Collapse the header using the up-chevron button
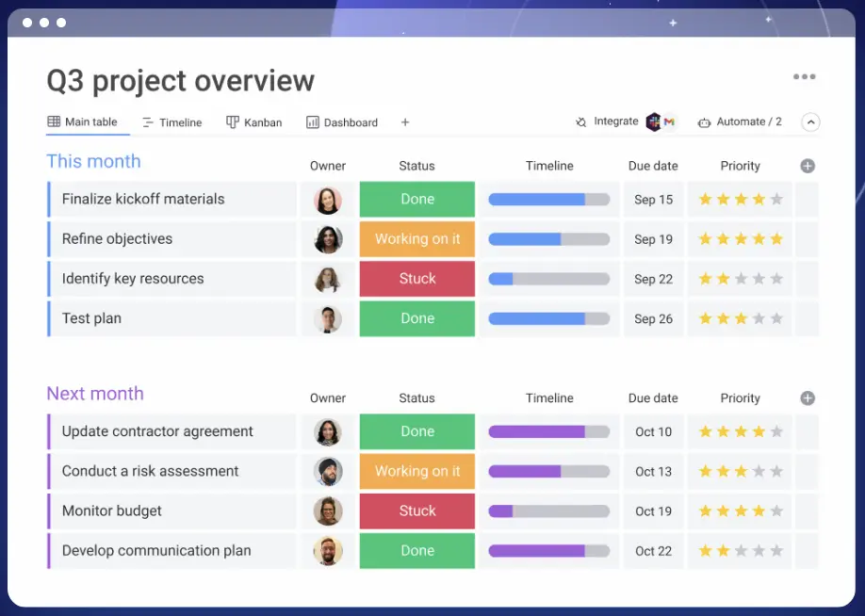The width and height of the screenshot is (865, 616). pyautogui.click(x=810, y=122)
